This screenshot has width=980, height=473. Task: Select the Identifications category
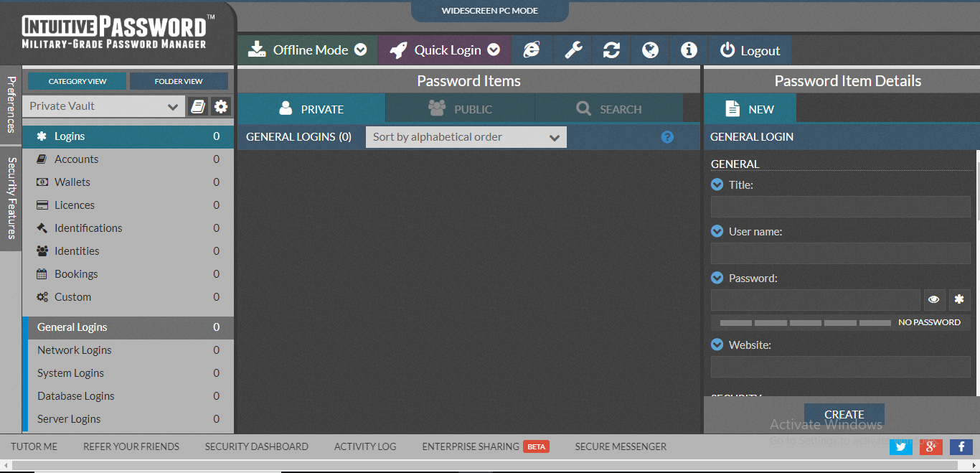(x=128, y=228)
